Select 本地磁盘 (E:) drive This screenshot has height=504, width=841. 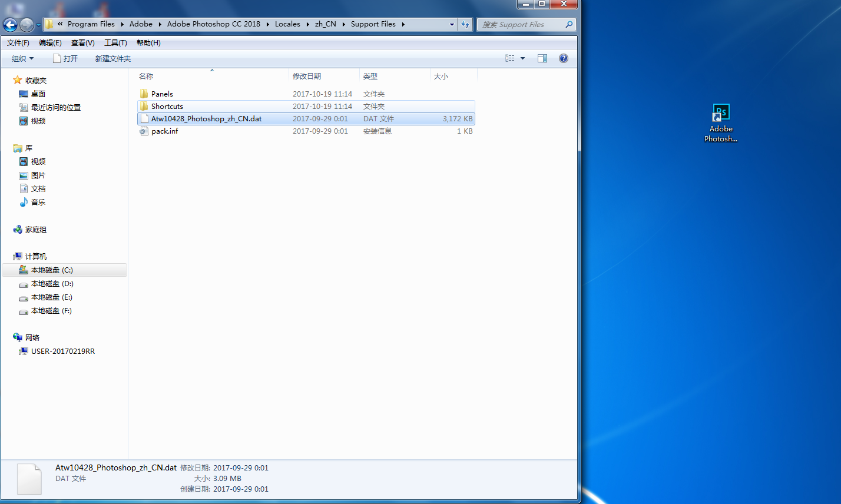pyautogui.click(x=52, y=297)
